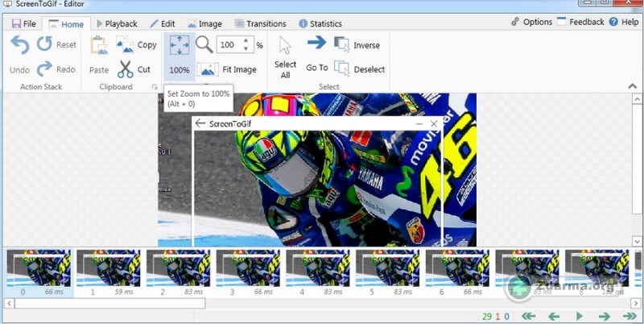Collapse the ribbon with chevron

pos(632,86)
